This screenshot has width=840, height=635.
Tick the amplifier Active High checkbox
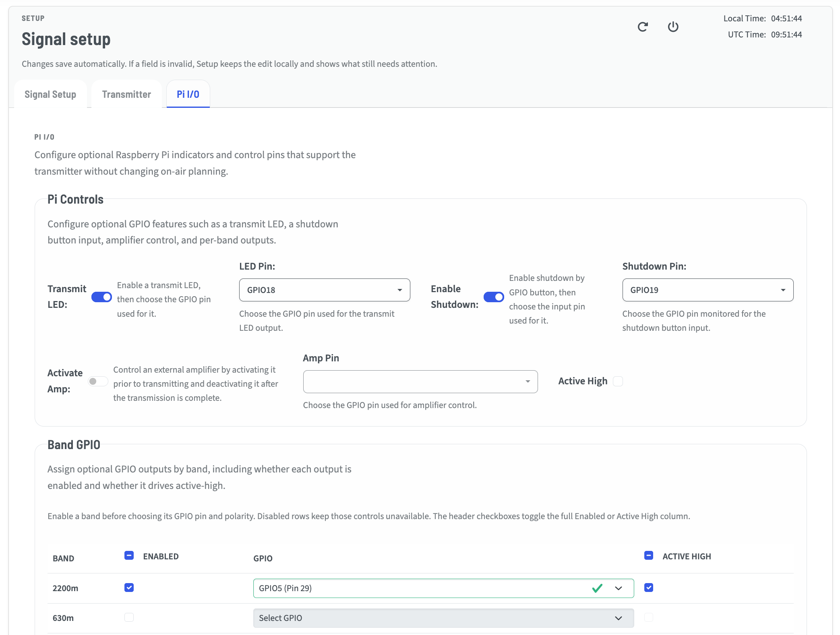click(x=618, y=381)
